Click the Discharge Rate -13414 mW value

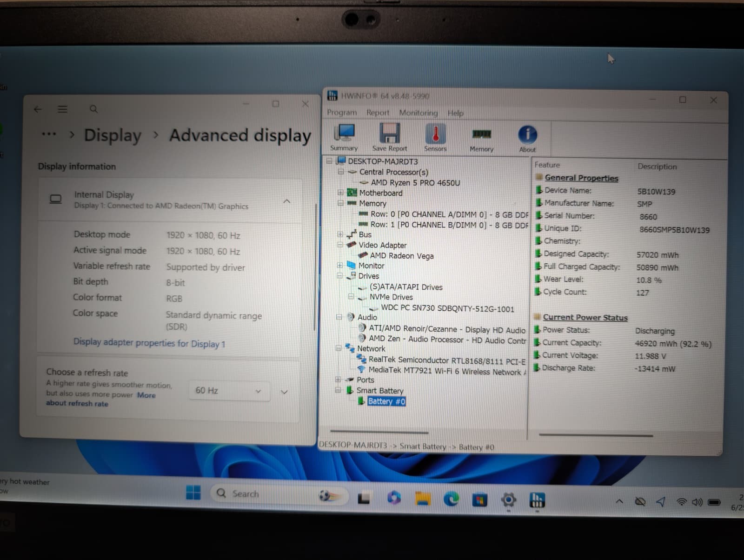coord(655,369)
